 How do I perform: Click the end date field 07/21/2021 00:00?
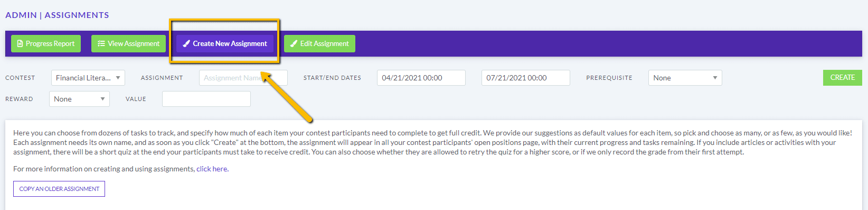pos(526,78)
